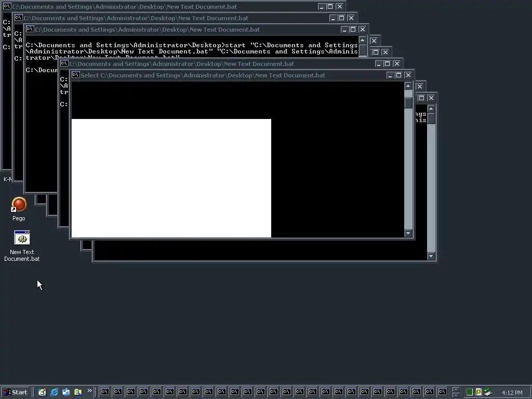Image resolution: width=532 pixels, height=399 pixels.
Task: Minimize the window directly behind Select window
Action: 379,64
